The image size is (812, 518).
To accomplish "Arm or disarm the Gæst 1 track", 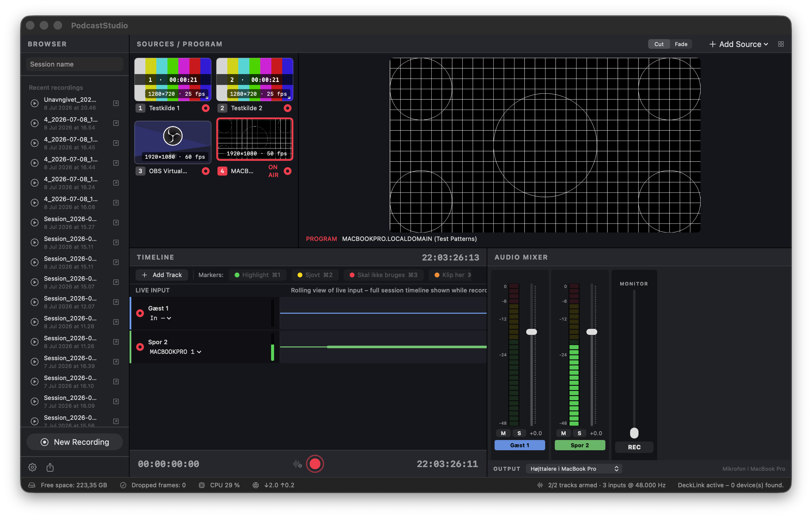I will [140, 313].
